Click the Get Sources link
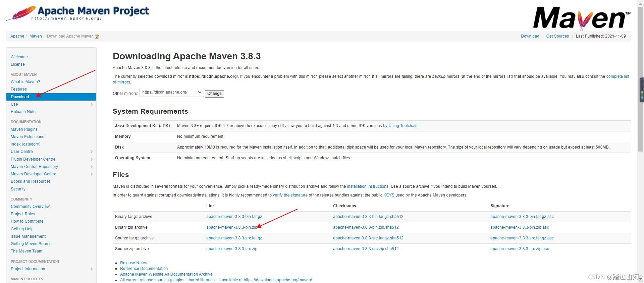This screenshot has height=283, width=644. pyautogui.click(x=557, y=36)
